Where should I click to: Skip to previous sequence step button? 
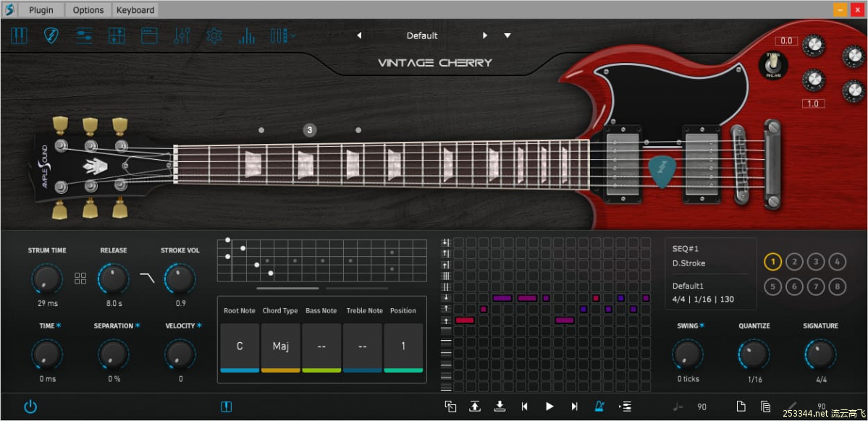524,407
